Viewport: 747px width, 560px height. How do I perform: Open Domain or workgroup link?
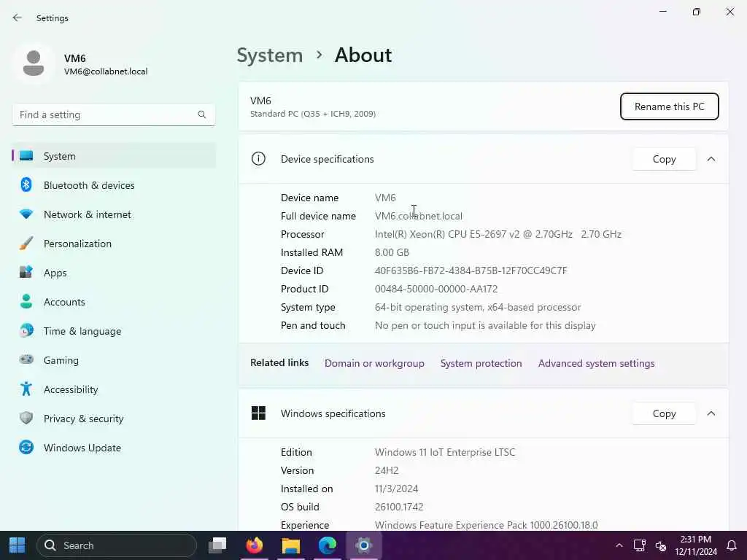point(374,363)
